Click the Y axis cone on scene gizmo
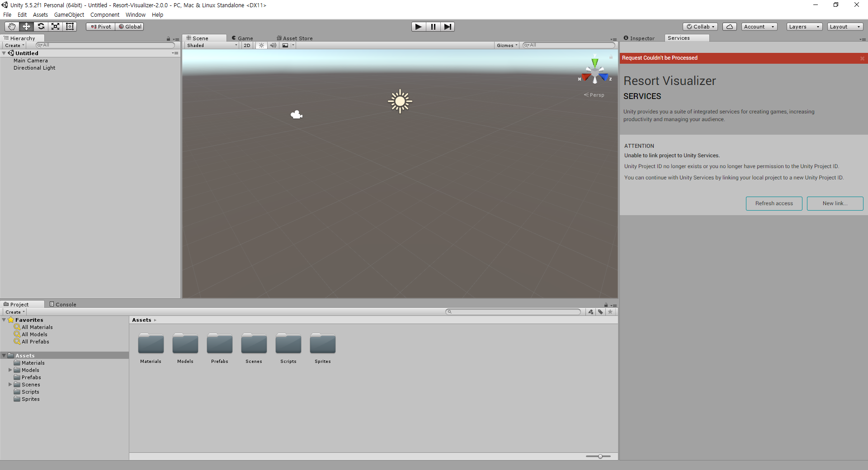 595,62
